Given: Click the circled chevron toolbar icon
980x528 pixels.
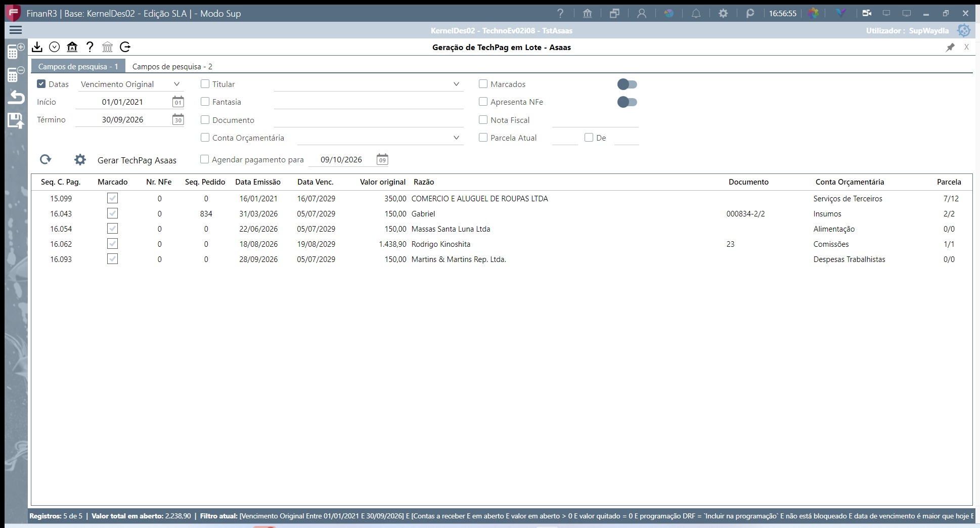Looking at the screenshot, I should [x=55, y=47].
